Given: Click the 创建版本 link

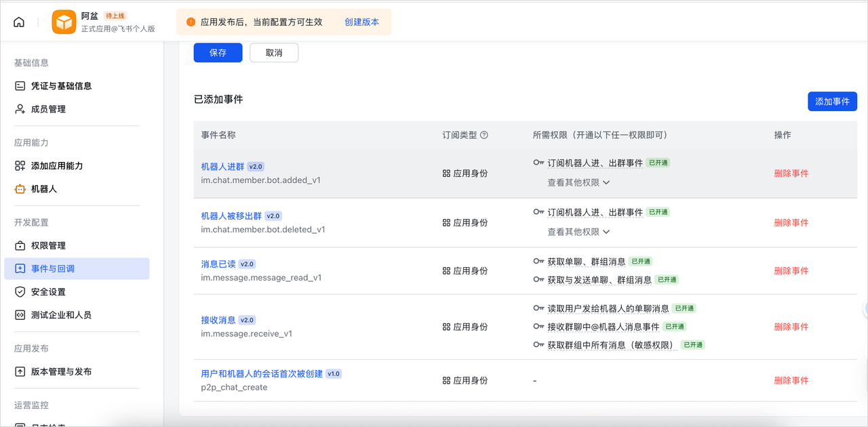Looking at the screenshot, I should [361, 22].
